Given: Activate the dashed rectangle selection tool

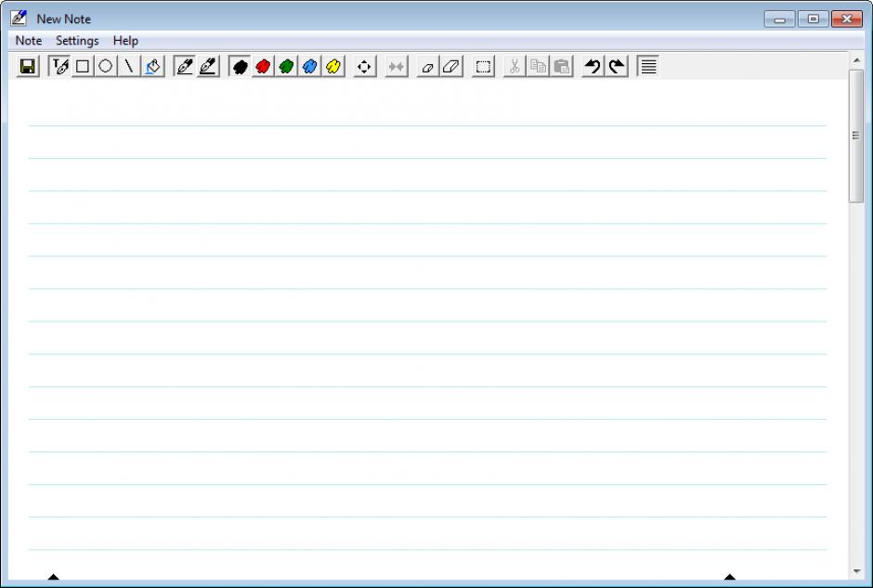Looking at the screenshot, I should 483,67.
